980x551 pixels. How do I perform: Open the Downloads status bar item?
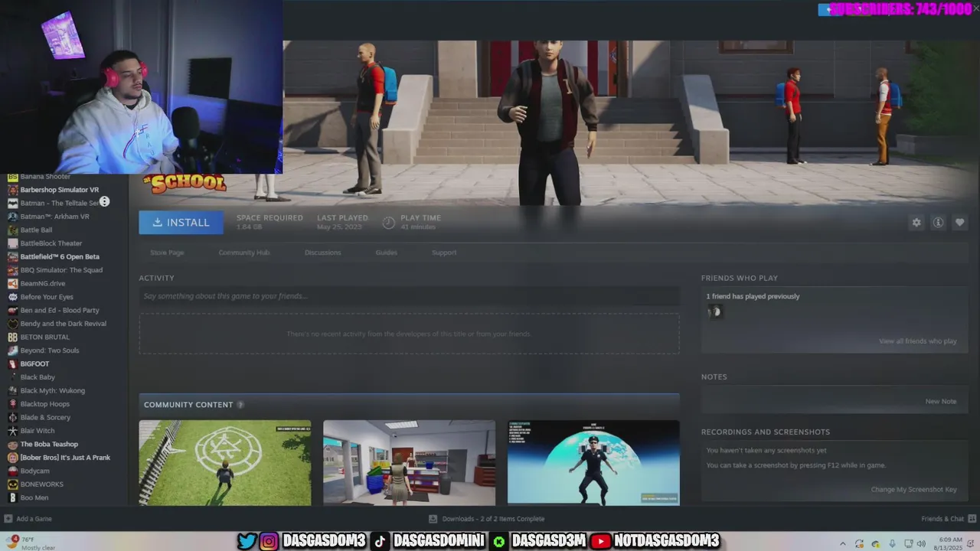pos(487,519)
